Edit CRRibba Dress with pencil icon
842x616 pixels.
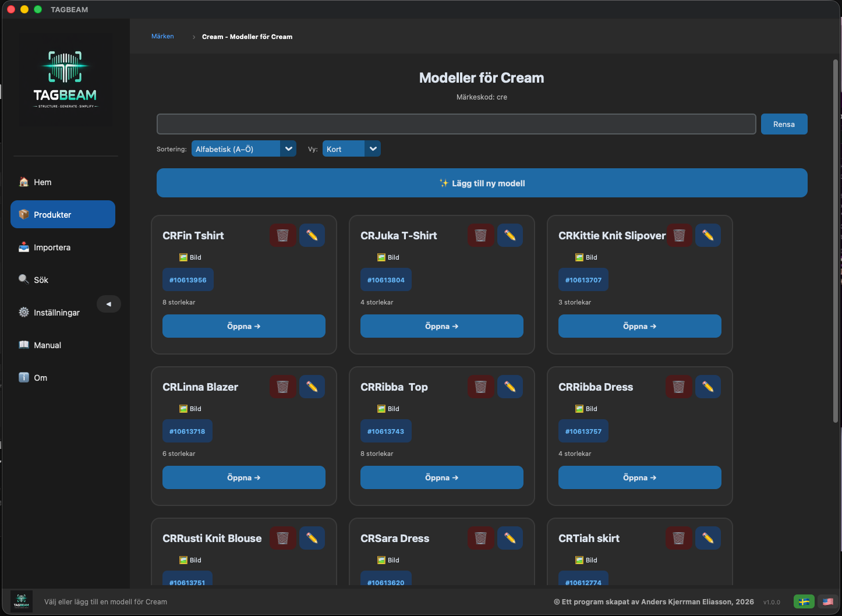pyautogui.click(x=708, y=387)
